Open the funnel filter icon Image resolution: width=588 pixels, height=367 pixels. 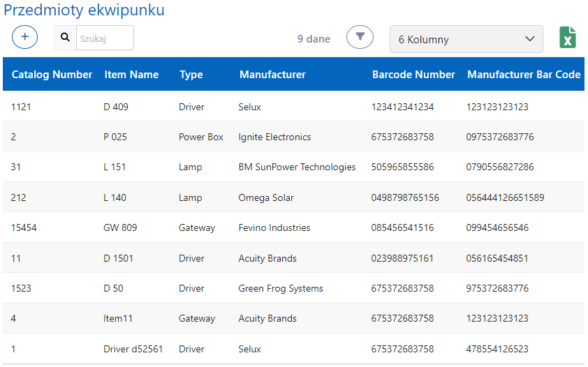(x=360, y=37)
